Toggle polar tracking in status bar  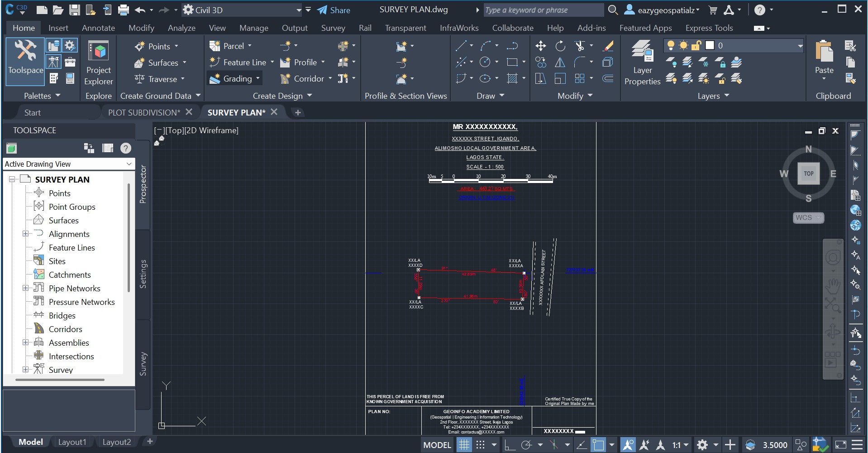(x=526, y=445)
